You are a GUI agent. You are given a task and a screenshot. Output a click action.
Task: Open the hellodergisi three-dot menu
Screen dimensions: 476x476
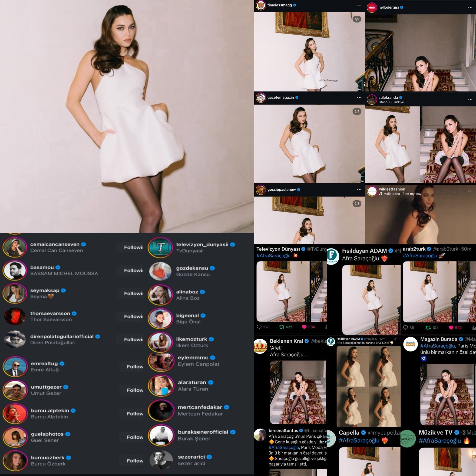pyautogui.click(x=470, y=7)
